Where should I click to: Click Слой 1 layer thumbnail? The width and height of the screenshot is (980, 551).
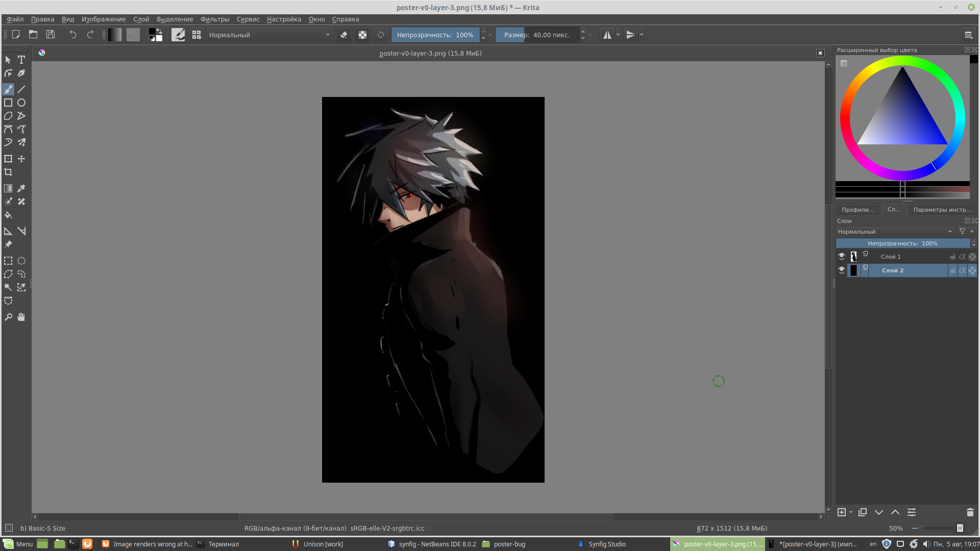click(854, 256)
